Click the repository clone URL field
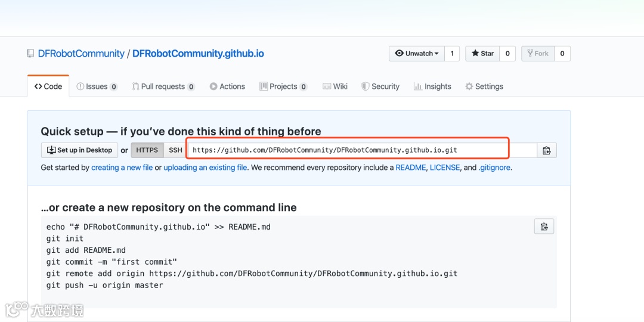The height and width of the screenshot is (322, 644). [x=363, y=150]
